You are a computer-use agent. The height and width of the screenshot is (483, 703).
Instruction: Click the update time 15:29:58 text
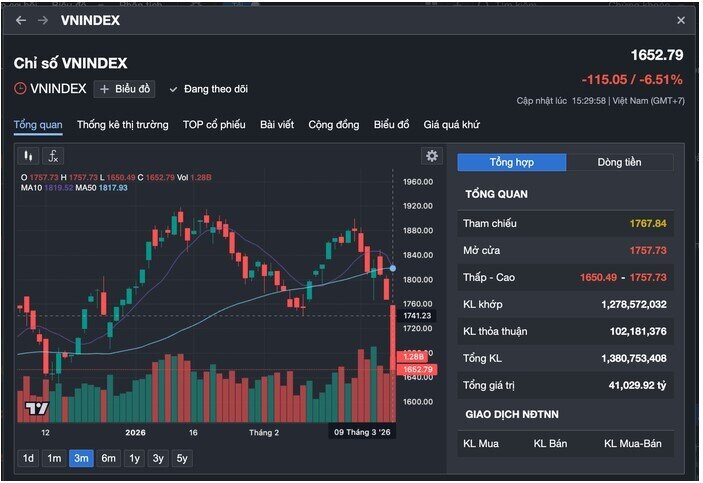[589, 100]
